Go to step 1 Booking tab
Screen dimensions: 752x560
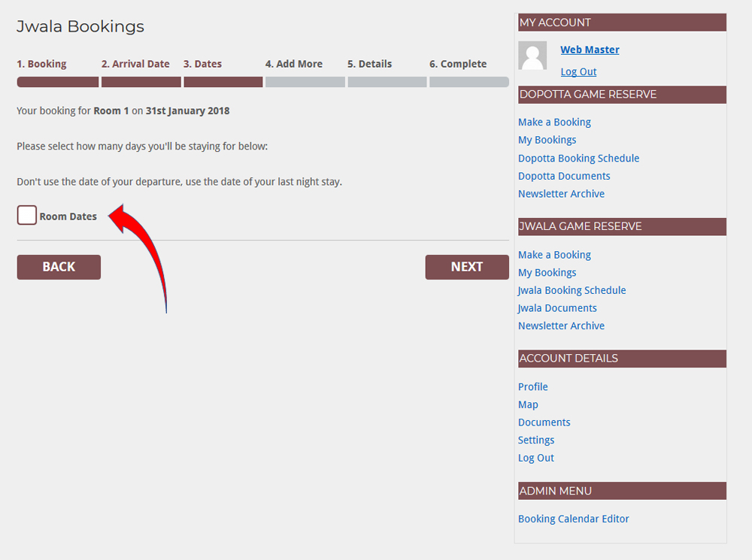pyautogui.click(x=41, y=64)
